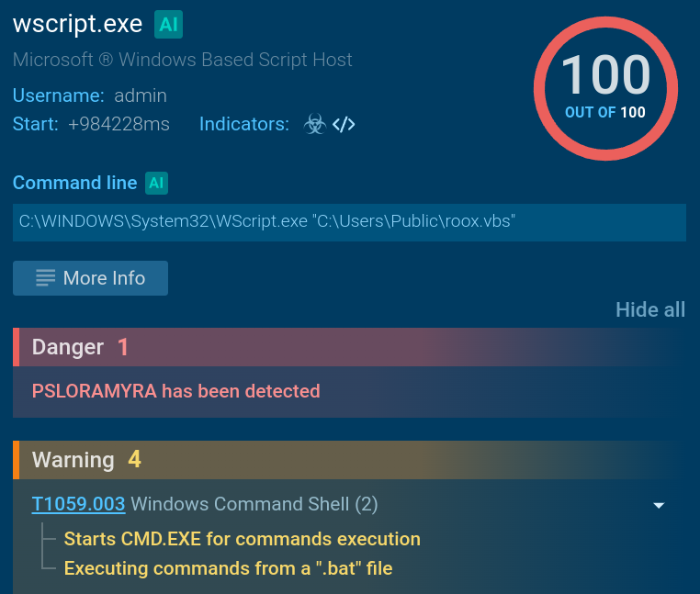Click the admin username value
Viewport: 700px width, 594px height.
tap(141, 95)
